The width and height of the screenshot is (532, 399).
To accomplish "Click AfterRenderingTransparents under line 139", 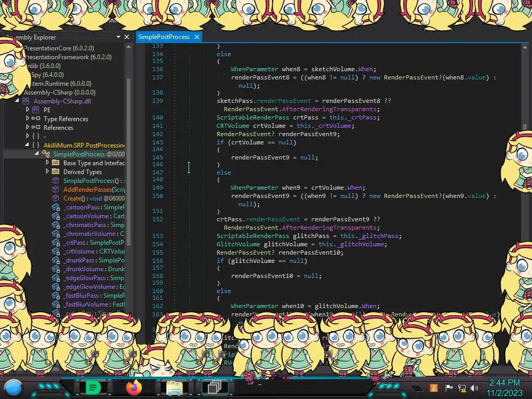I will click(329, 109).
